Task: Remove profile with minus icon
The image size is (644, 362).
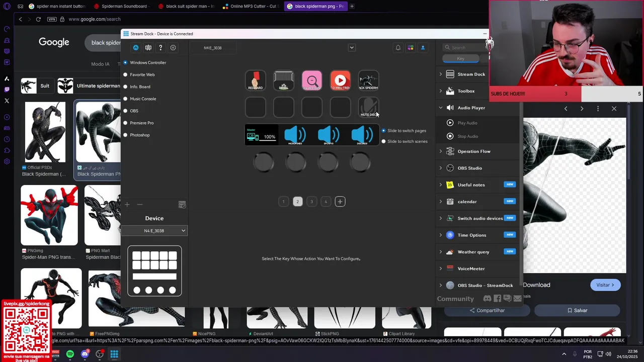Action: (140, 205)
